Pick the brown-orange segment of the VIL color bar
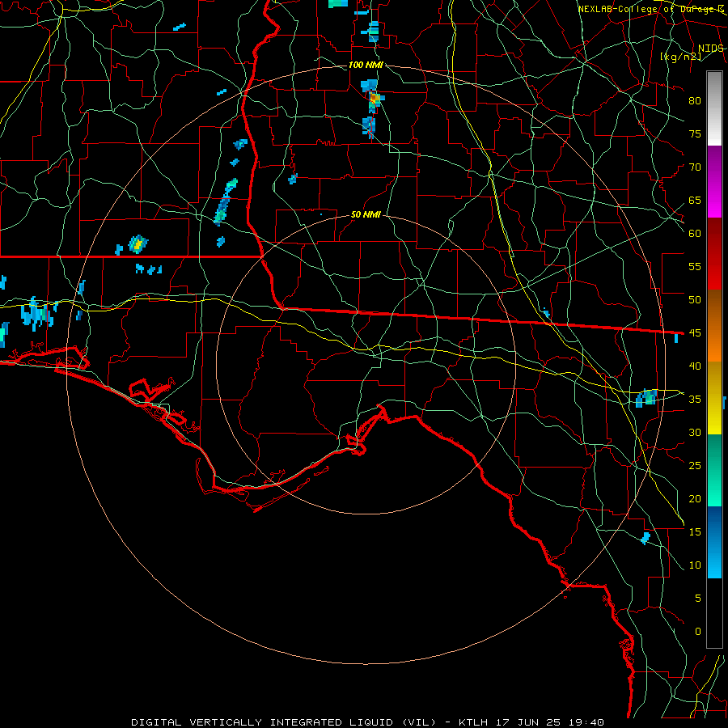This screenshot has height=728, width=728. (714, 325)
